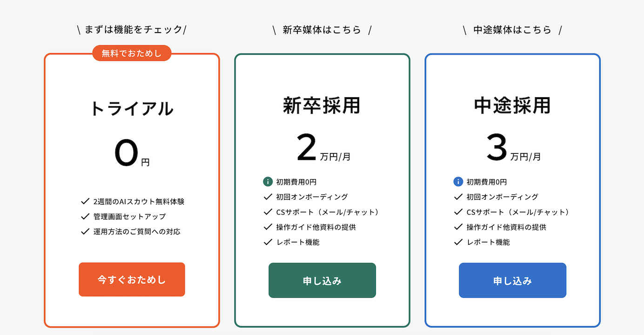Select the 新卒採用 plan heading
644x335 pixels.
click(322, 106)
